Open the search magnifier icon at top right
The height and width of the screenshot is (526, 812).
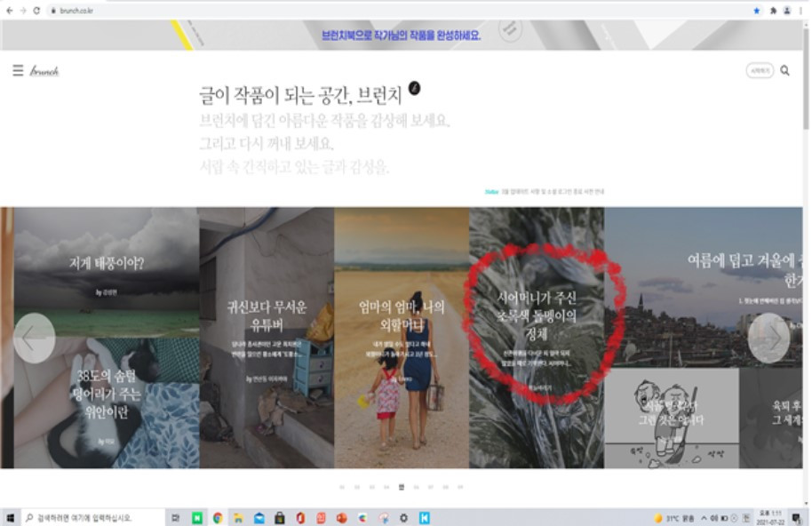[785, 70]
